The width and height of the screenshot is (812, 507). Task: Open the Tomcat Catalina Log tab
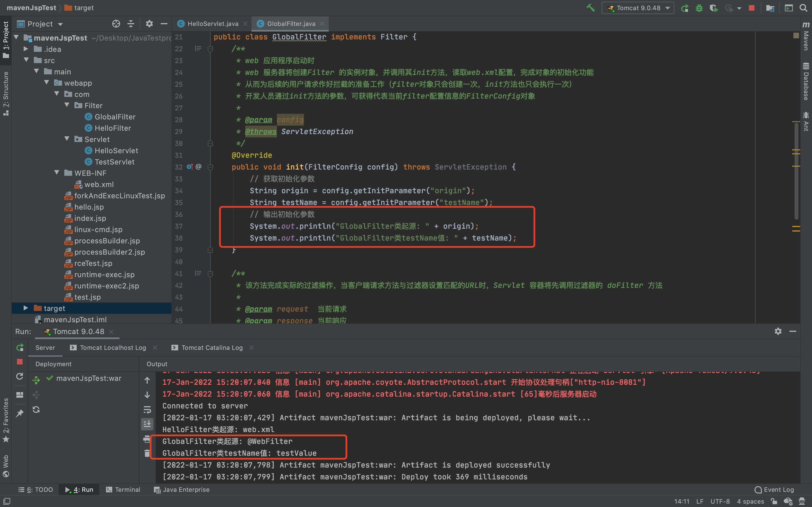(212, 348)
